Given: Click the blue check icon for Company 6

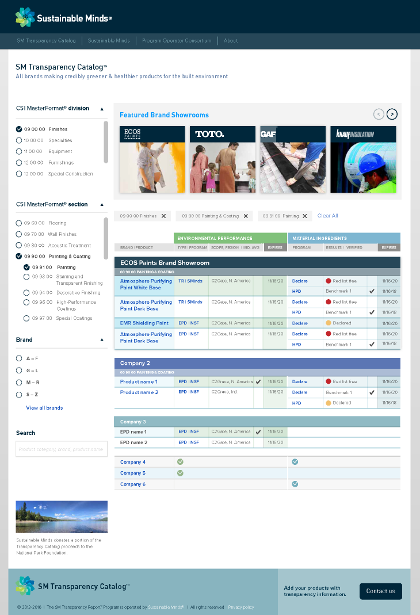Looking at the screenshot, I should click(x=295, y=484).
